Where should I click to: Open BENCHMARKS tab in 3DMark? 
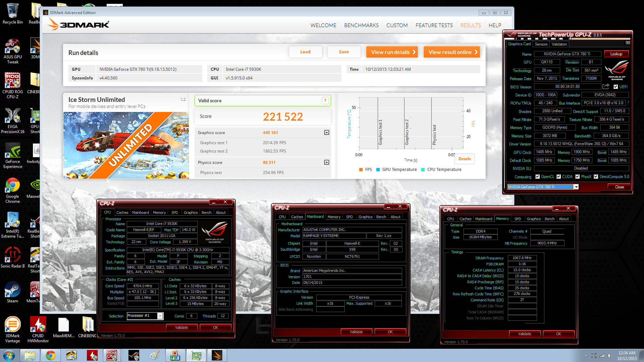pyautogui.click(x=361, y=25)
